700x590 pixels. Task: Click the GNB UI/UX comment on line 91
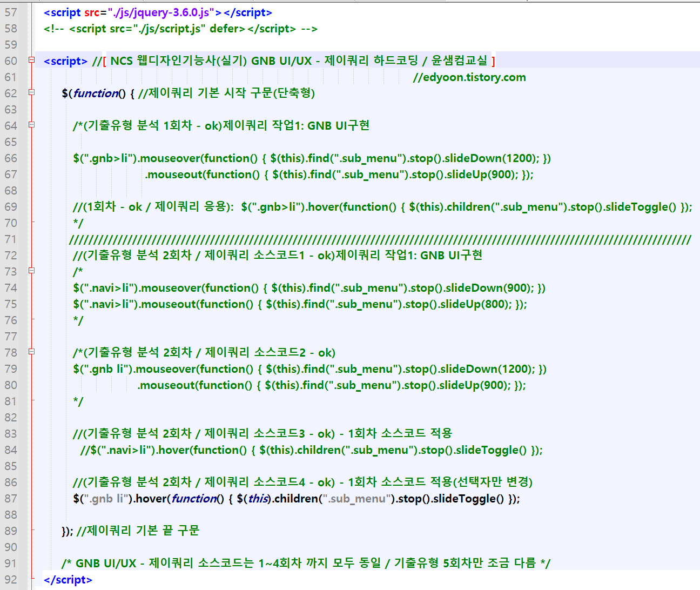click(306, 564)
